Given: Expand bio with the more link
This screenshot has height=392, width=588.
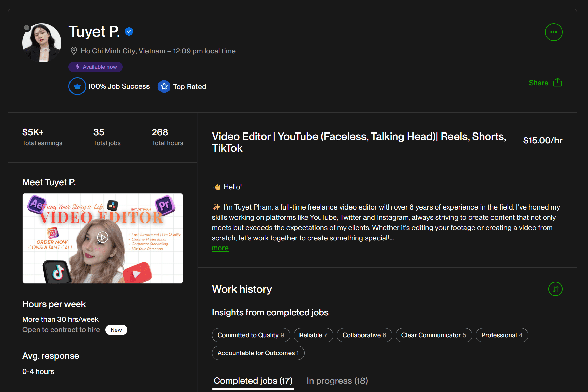Looking at the screenshot, I should [220, 248].
